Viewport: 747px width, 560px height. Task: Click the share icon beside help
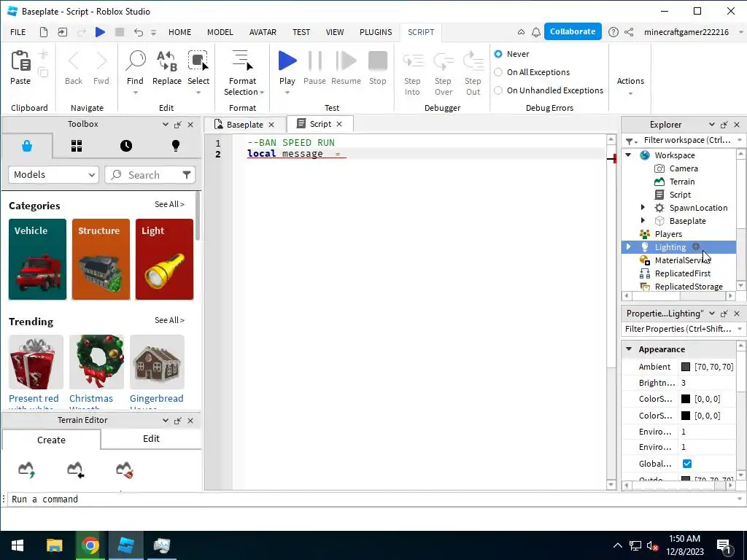629,32
